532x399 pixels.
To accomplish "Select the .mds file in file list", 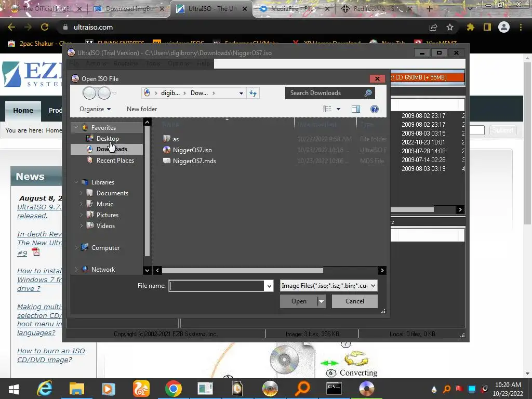I will coord(194,161).
